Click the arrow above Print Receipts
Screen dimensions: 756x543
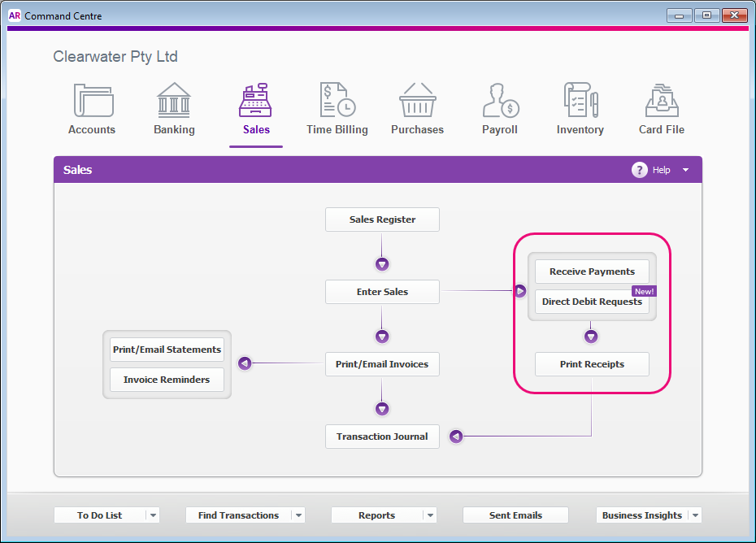(591, 335)
